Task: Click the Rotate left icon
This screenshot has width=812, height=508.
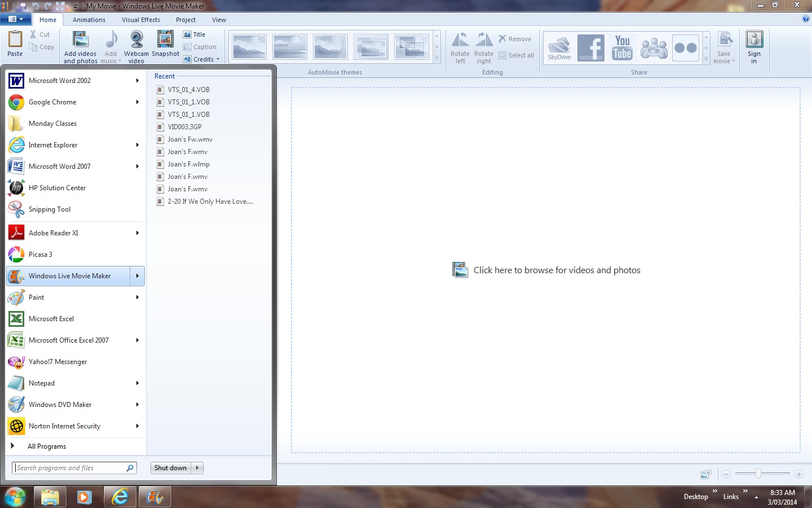Action: [x=460, y=40]
